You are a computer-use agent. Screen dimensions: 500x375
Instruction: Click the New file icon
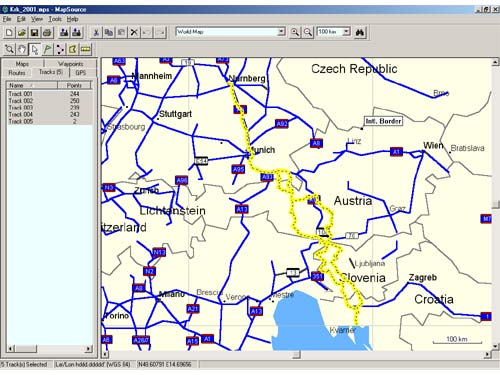pos(9,32)
